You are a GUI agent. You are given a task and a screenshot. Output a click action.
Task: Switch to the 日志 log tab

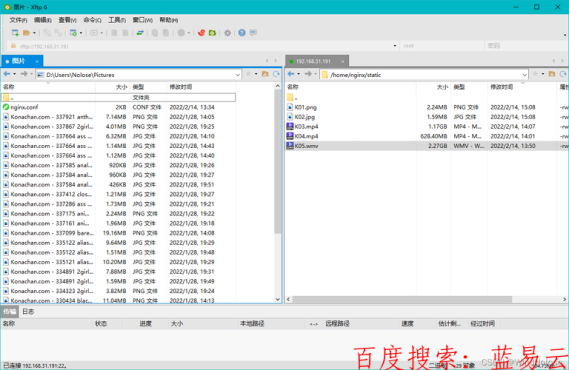28,311
